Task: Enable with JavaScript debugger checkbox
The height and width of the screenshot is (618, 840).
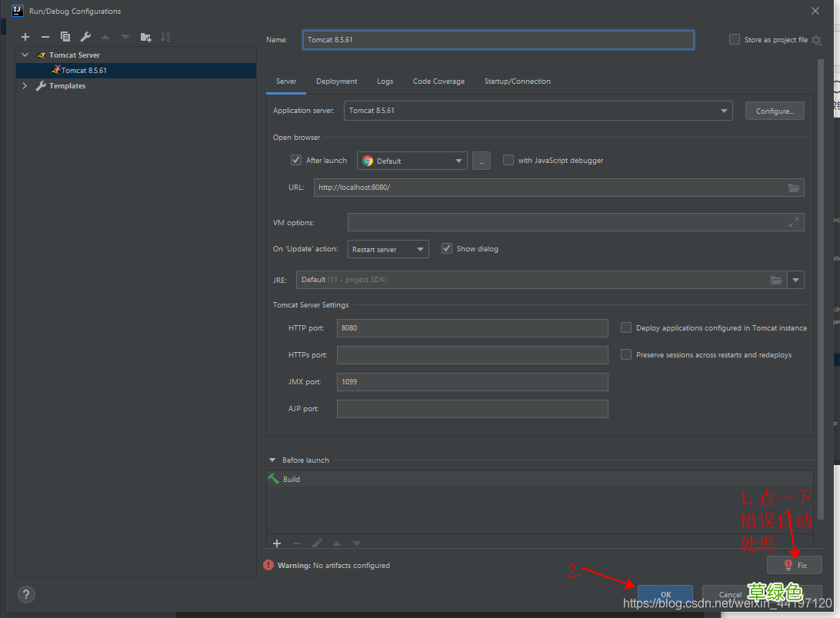Action: click(508, 160)
